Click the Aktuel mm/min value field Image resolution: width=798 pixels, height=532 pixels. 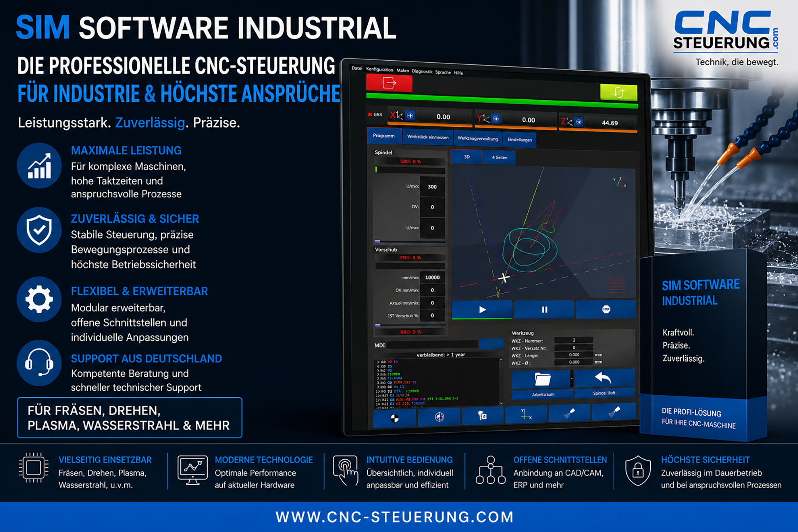pyautogui.click(x=432, y=303)
